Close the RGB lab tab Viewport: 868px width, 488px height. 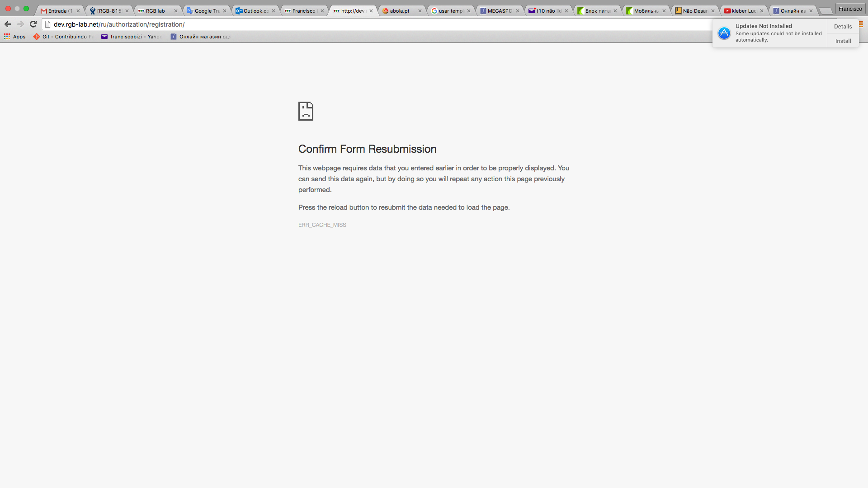click(176, 11)
